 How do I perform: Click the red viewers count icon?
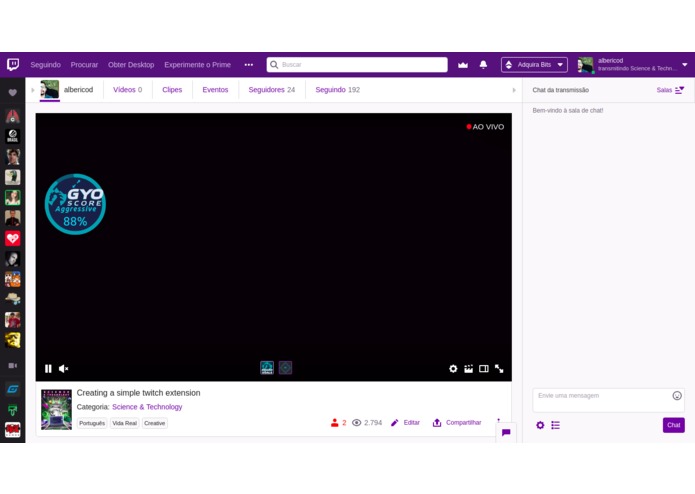point(335,423)
